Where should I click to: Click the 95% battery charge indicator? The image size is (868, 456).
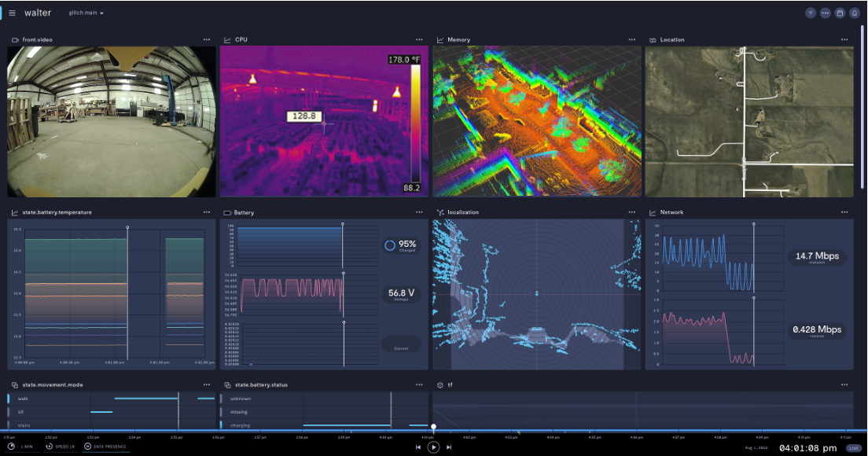coord(401,245)
